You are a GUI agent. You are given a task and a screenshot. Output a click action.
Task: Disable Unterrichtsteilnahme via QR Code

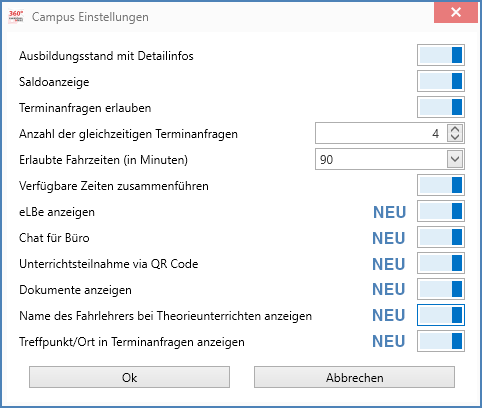(441, 263)
